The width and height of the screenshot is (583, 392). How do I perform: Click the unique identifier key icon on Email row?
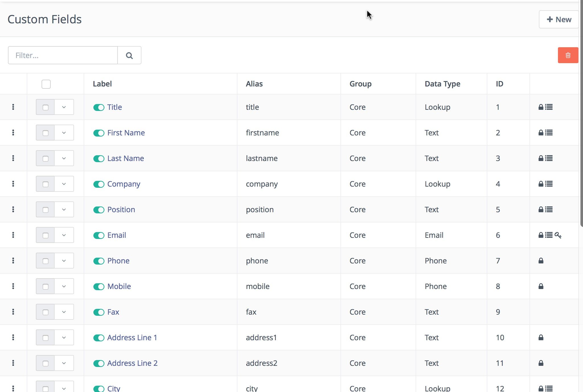pyautogui.click(x=559, y=235)
